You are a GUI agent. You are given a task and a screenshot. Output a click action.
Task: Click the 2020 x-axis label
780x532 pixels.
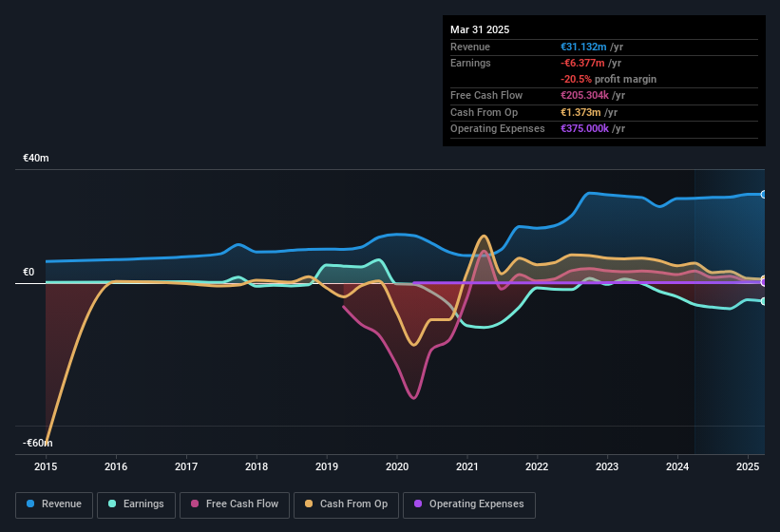click(397, 466)
